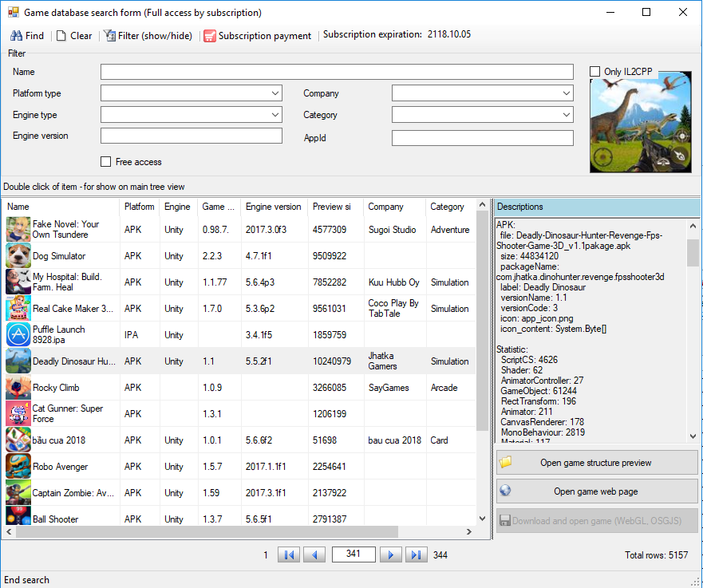703x588 pixels.
Task: Select the Dog Simulator game icon
Action: [18, 256]
